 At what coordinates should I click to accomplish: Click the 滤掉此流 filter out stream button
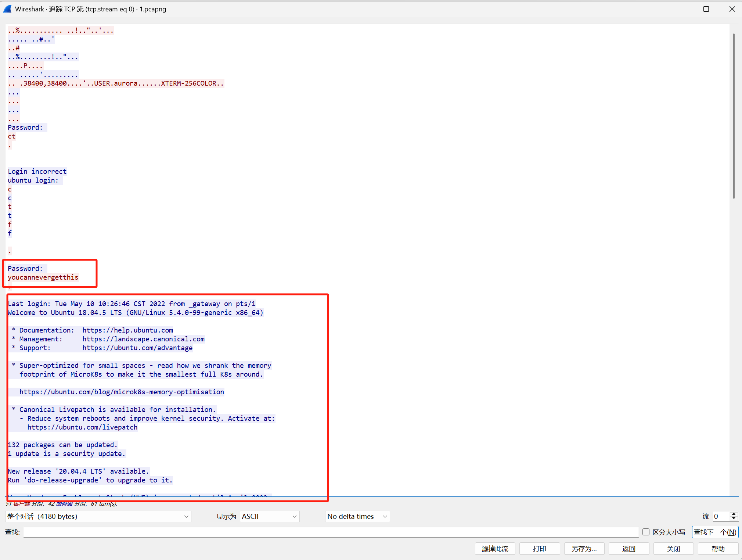(495, 549)
